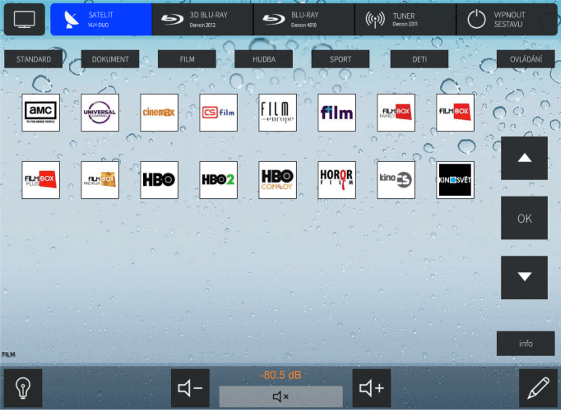Select the Kinosvět channel
561x410 pixels.
455,180
